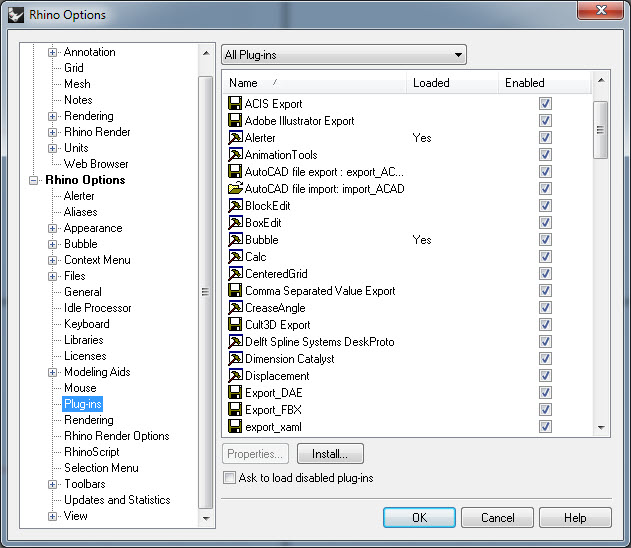Select Selection Menu in the tree
Screen dimensions: 631x548
tap(101, 468)
